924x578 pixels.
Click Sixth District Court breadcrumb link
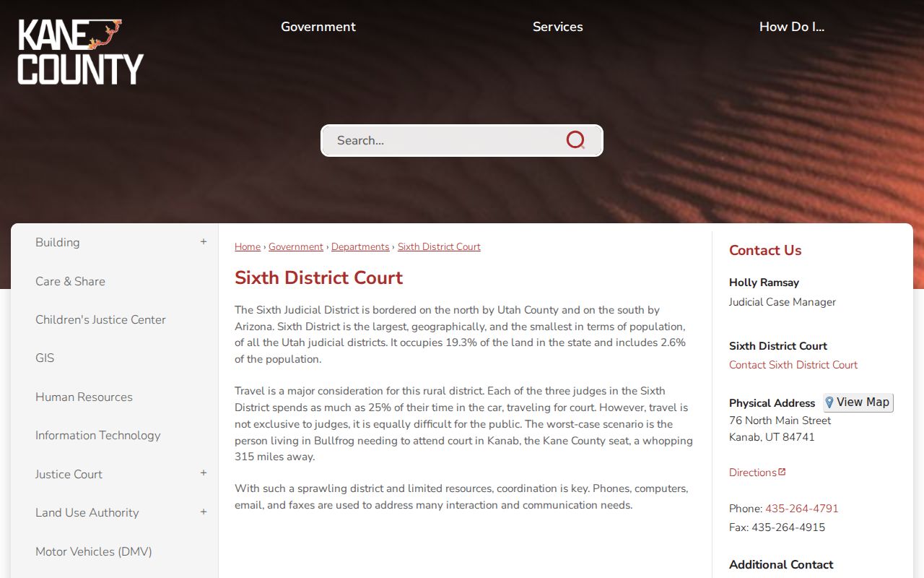point(439,246)
